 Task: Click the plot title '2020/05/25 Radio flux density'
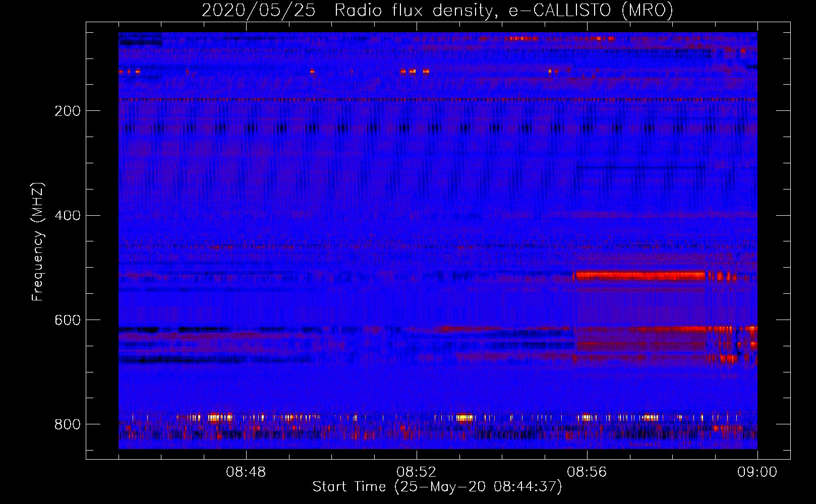[437, 10]
